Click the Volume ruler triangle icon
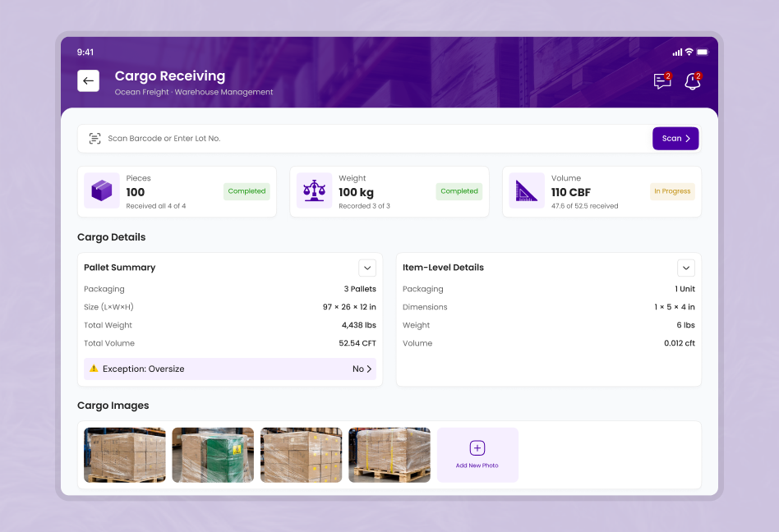 coord(527,190)
